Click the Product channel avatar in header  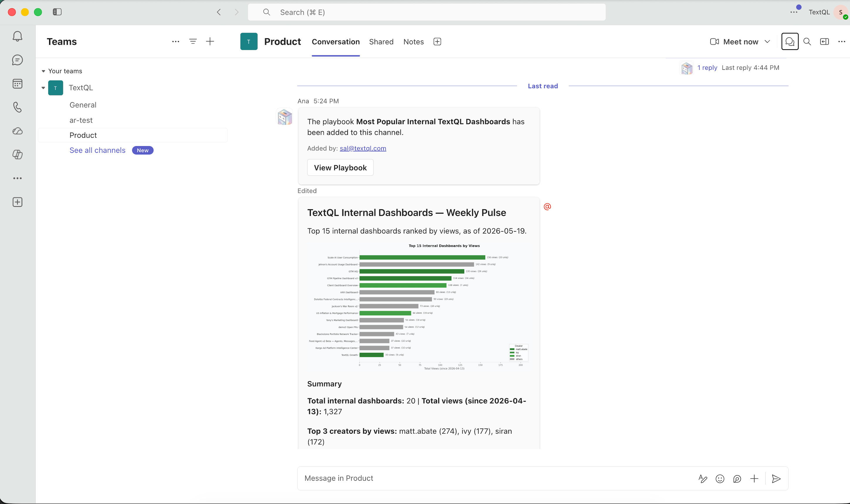(249, 41)
